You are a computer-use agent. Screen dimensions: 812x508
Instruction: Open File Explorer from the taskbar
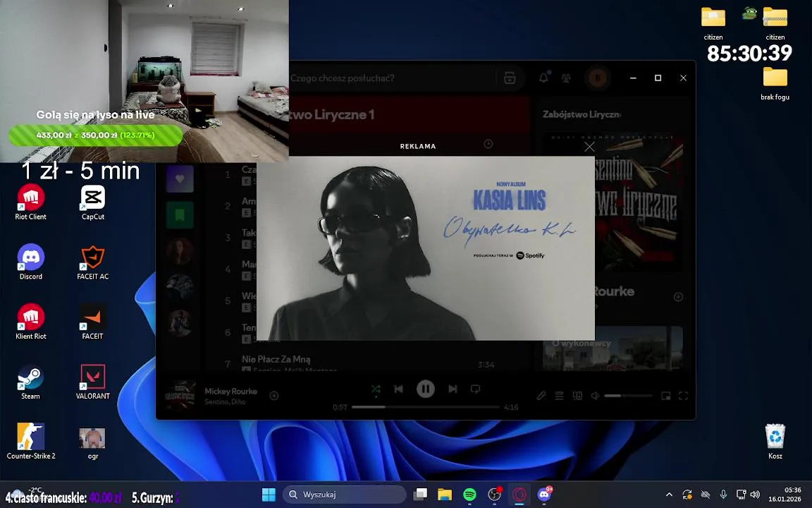pyautogui.click(x=445, y=495)
